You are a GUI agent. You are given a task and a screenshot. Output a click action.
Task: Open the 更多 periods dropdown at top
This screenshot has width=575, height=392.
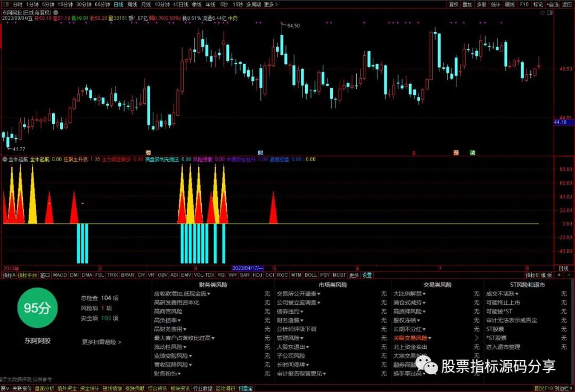coord(270,4)
